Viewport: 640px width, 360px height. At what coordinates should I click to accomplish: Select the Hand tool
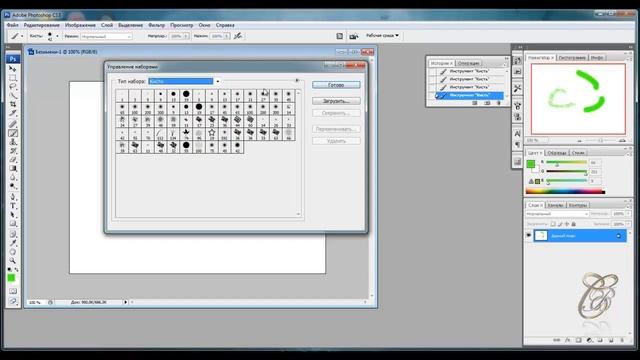point(13,251)
